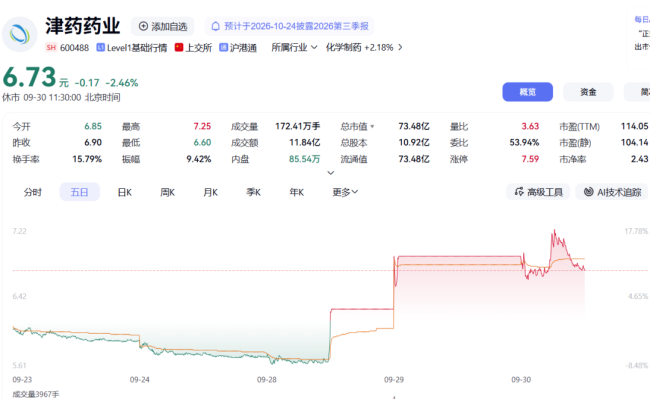The width and height of the screenshot is (650, 399).
Task: Click the AI技术追踪 icon
Action: tap(589, 192)
